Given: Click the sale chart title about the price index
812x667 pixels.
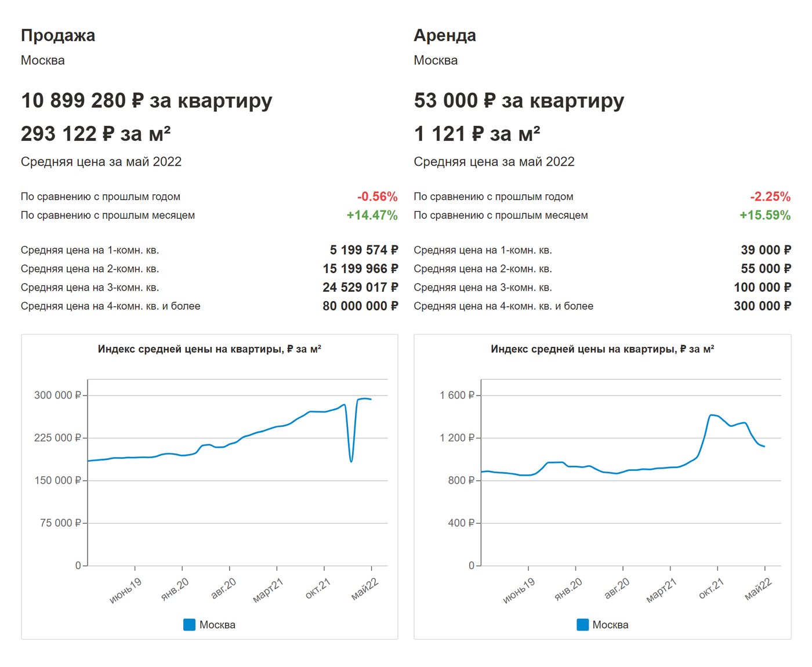Looking at the screenshot, I should [x=209, y=349].
